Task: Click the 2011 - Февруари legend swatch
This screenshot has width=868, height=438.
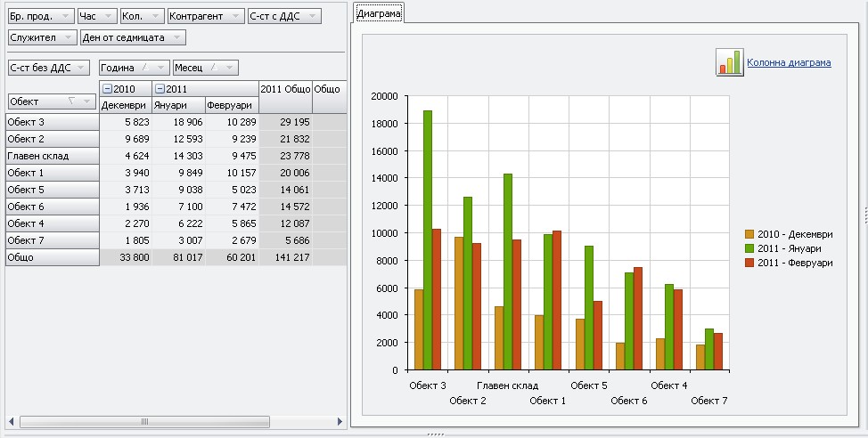Action: pos(749,264)
